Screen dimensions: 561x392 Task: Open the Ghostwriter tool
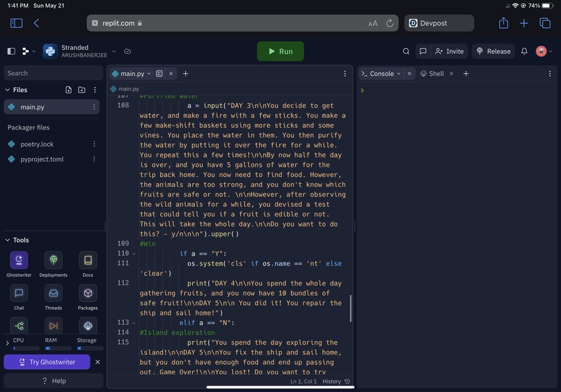pos(19,264)
